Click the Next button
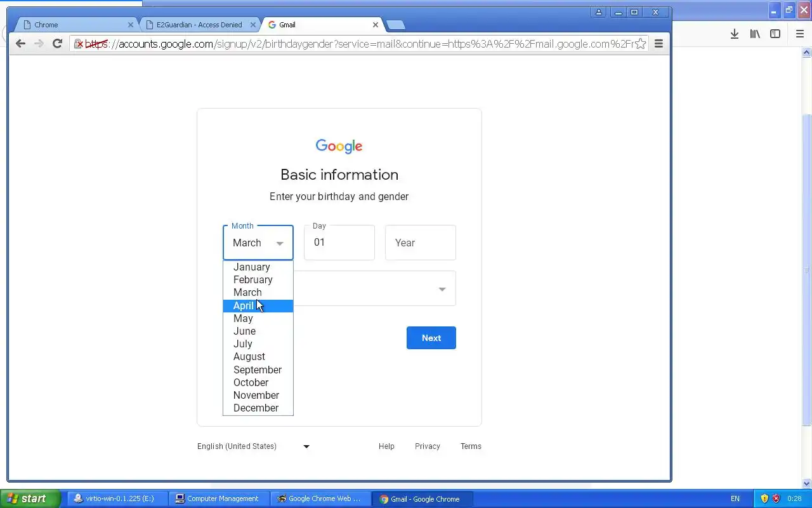Image resolution: width=812 pixels, height=508 pixels. pyautogui.click(x=431, y=338)
